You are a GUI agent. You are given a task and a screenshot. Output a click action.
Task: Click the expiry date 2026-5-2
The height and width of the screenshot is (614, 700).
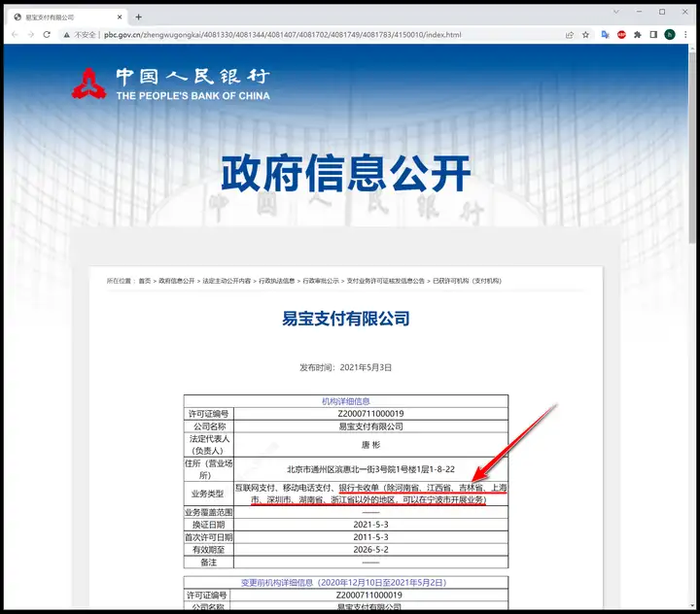click(x=371, y=550)
